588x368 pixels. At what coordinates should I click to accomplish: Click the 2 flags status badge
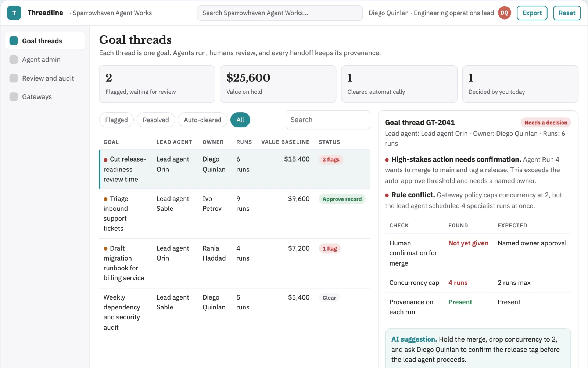click(x=331, y=160)
